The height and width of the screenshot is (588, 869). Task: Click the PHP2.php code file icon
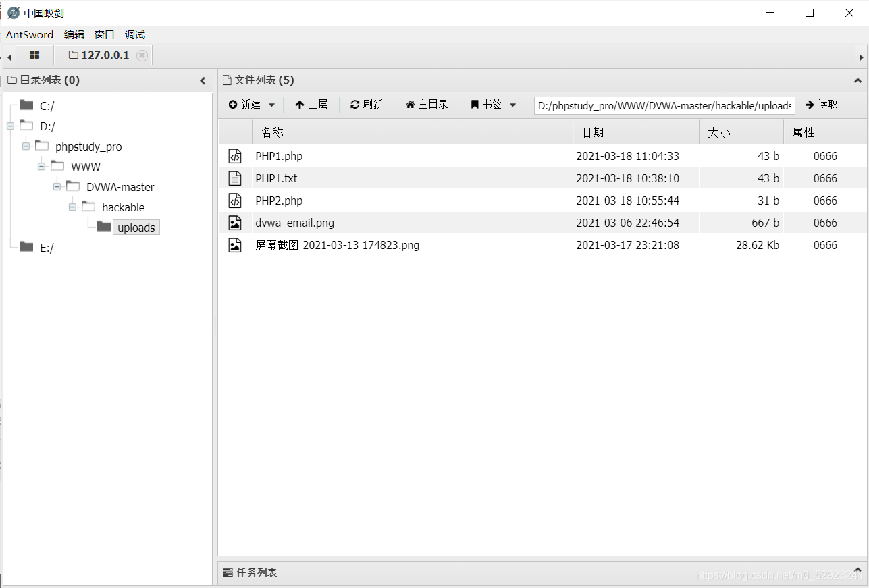pyautogui.click(x=234, y=201)
